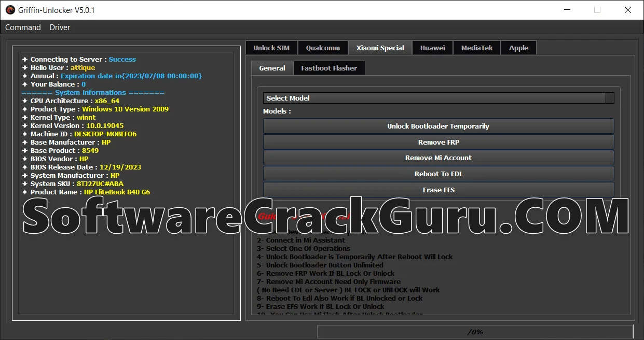Open the Fastboot Flasher sub-tab
This screenshot has width=644, height=340.
(x=329, y=68)
